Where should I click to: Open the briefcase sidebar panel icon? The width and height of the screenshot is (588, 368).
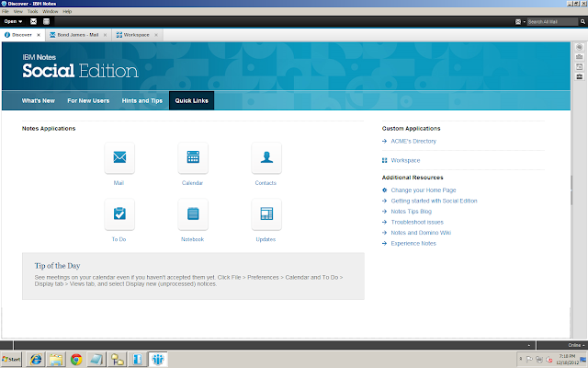580,76
